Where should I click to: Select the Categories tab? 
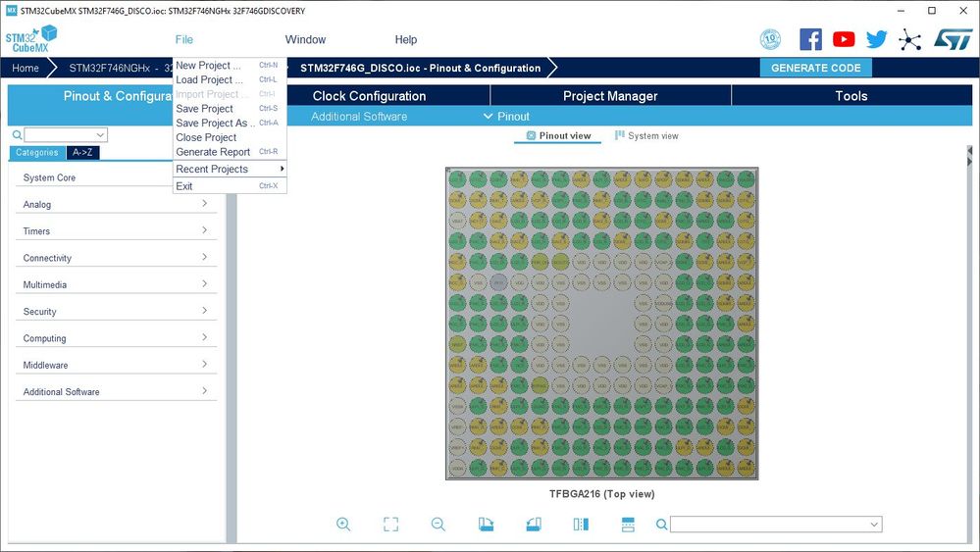click(37, 152)
